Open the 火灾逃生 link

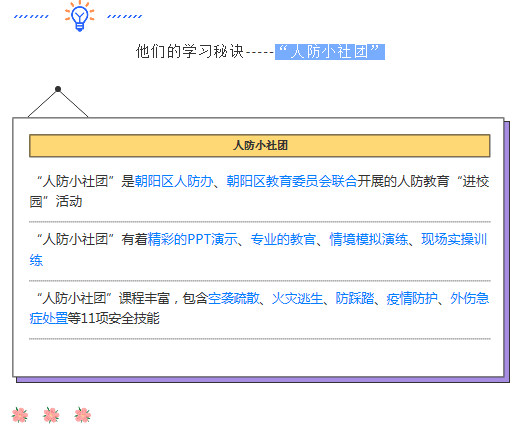pos(297,298)
